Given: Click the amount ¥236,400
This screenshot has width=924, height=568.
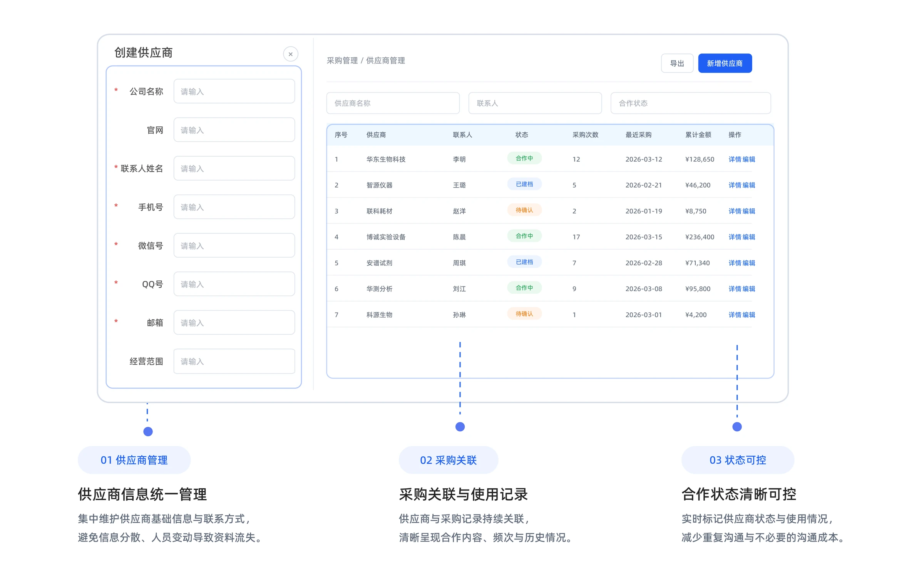Looking at the screenshot, I should point(700,237).
